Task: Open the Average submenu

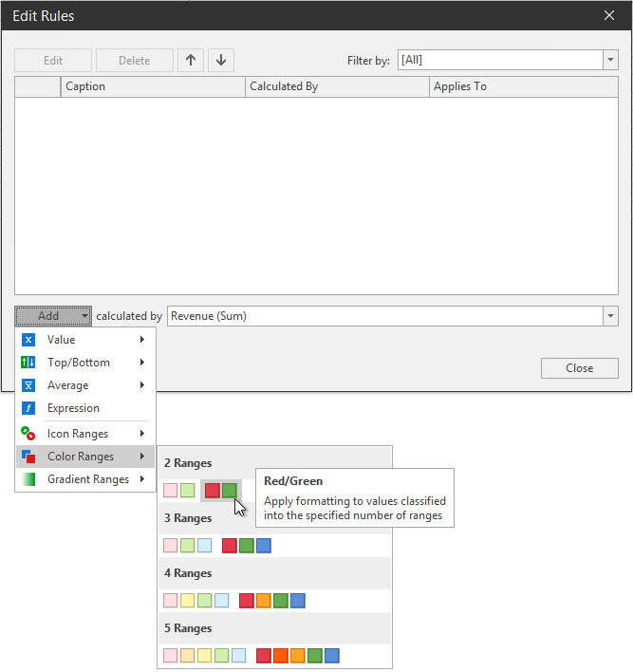Action: 85,385
